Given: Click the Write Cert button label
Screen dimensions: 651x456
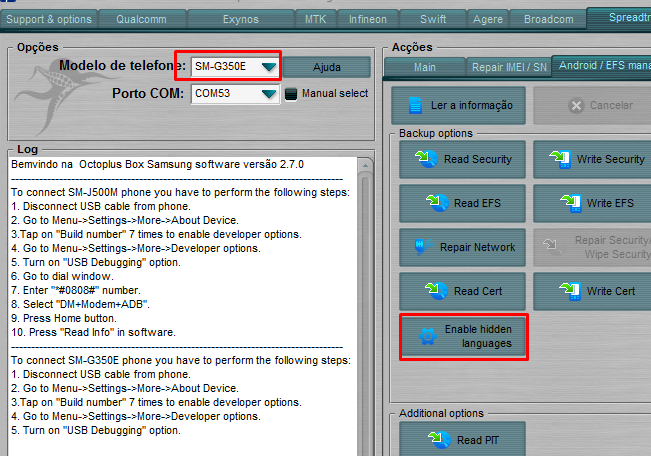Looking at the screenshot, I should click(611, 291).
